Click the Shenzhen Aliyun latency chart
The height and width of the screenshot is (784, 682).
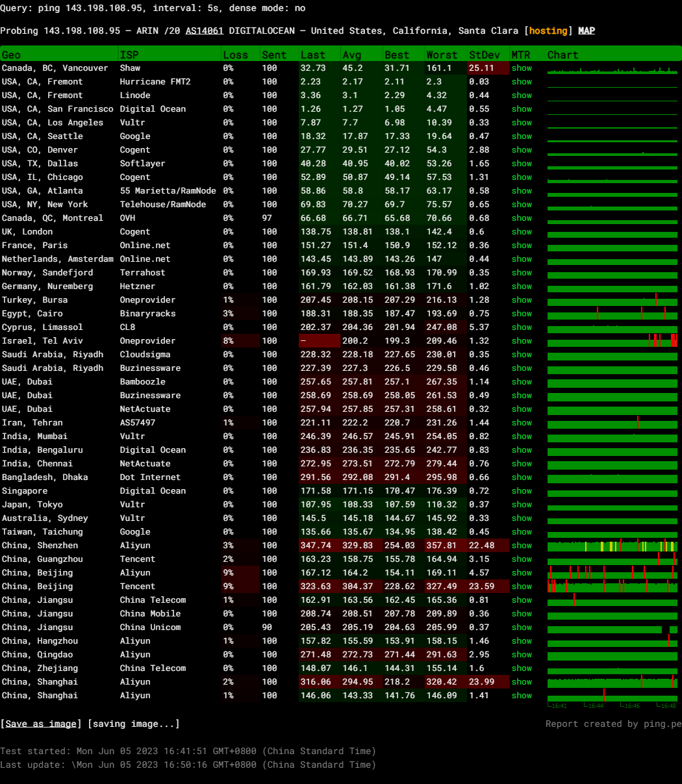(613, 545)
